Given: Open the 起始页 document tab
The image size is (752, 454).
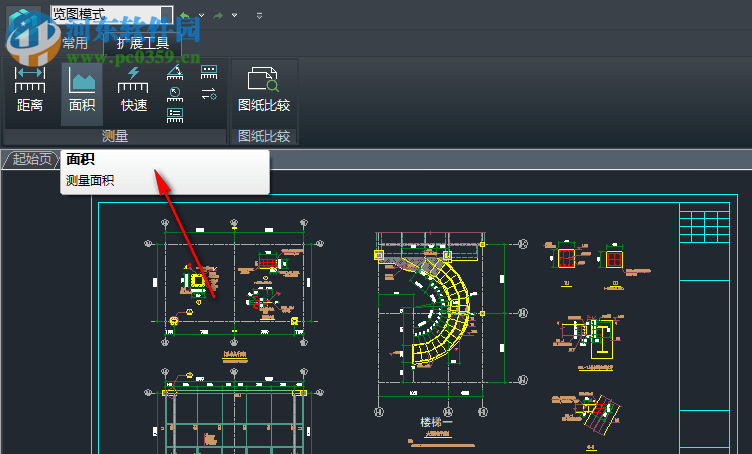Looking at the screenshot, I should click(32, 159).
